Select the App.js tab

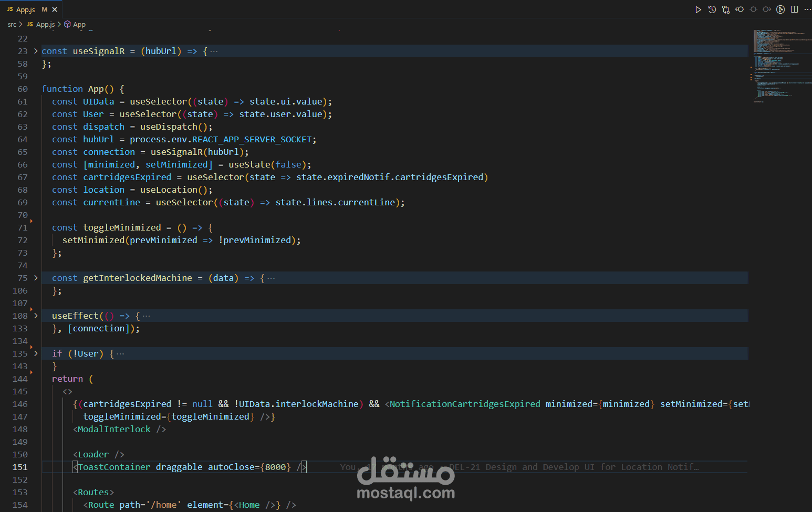32,9
